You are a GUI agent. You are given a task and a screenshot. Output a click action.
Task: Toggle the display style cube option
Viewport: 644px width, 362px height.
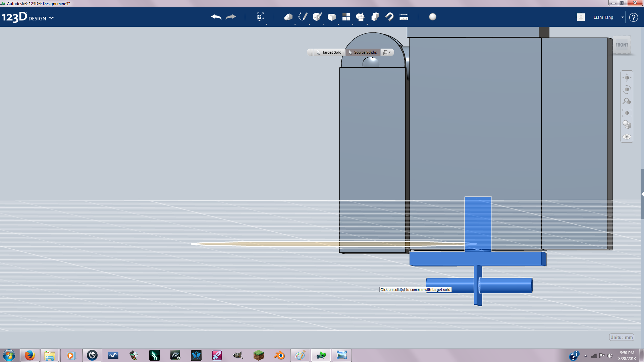point(627,125)
